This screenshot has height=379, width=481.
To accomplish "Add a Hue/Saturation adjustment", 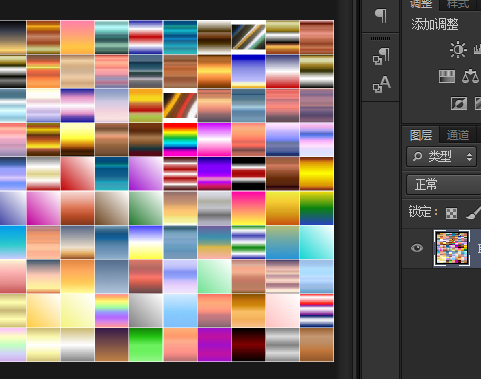I will 447,77.
